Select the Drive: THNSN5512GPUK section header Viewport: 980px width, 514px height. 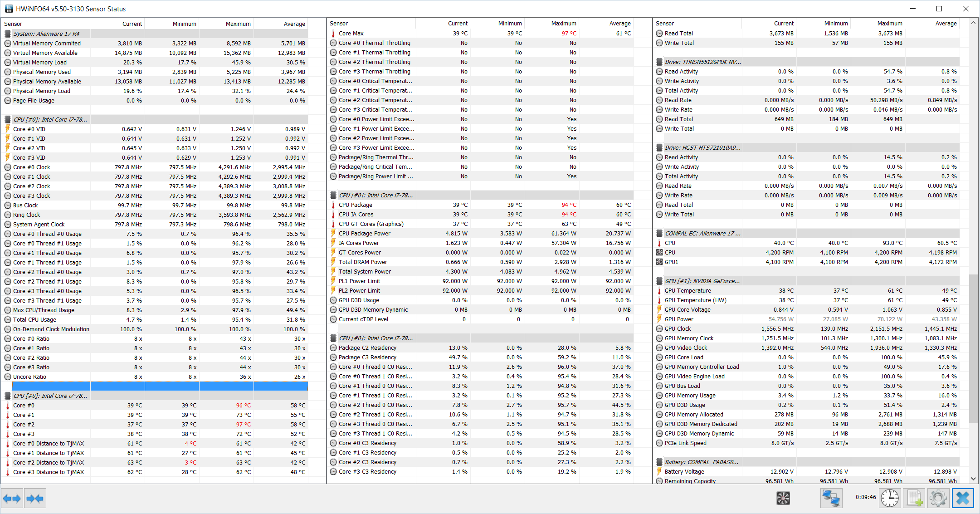coord(702,62)
